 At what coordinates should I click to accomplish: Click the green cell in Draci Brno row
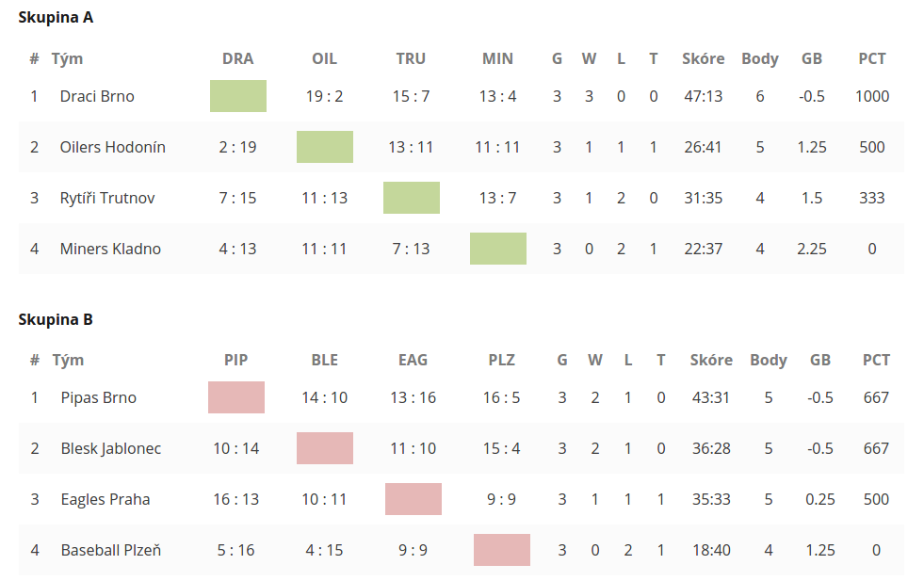pyautogui.click(x=238, y=96)
